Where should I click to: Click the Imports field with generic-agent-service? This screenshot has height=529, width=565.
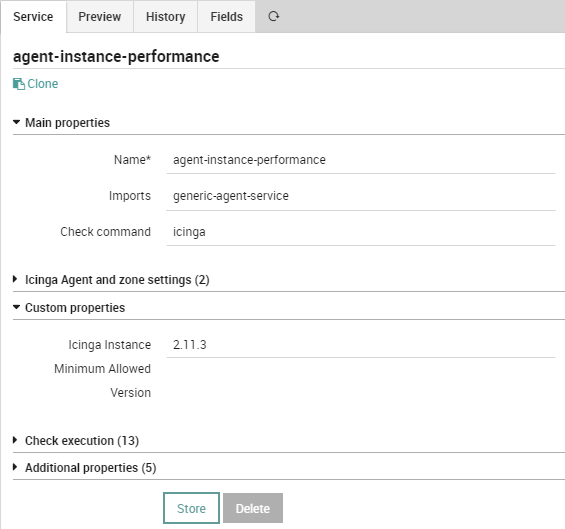click(361, 196)
